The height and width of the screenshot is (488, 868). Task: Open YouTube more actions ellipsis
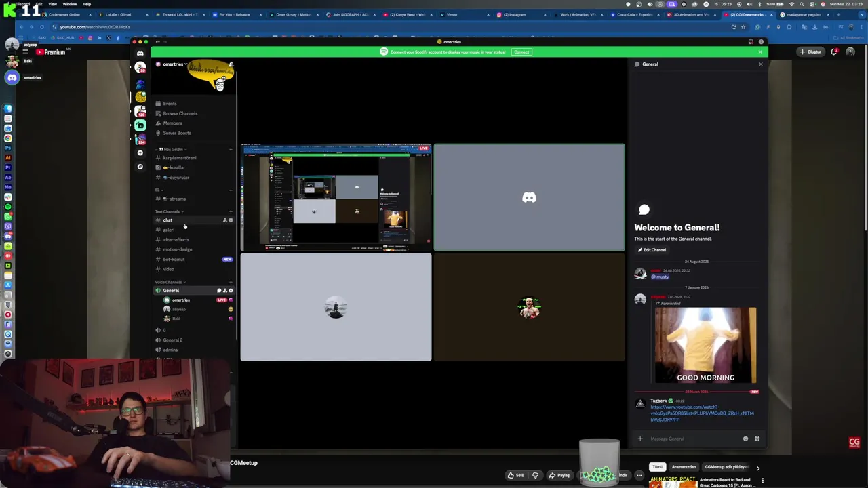639,475
